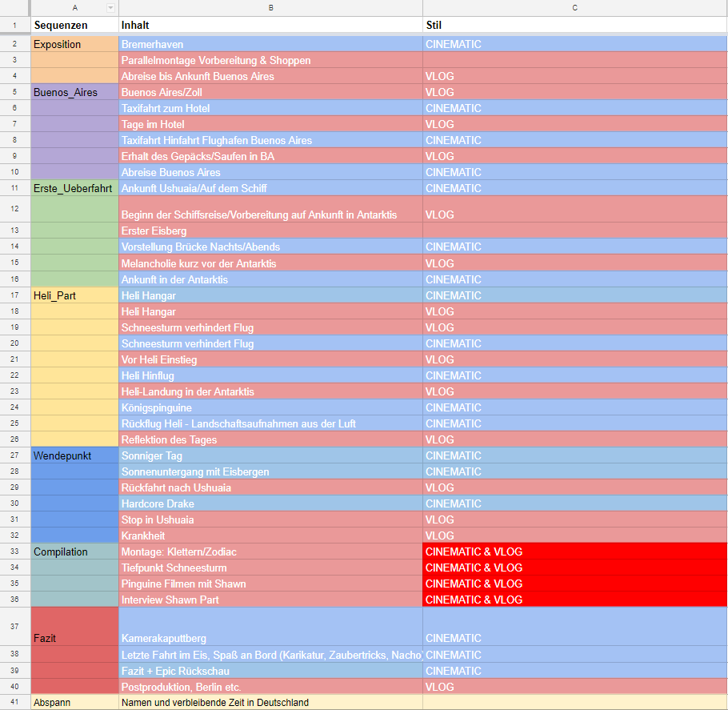
Task: Click the 'Bremerhaven' cell
Action: coord(270,44)
